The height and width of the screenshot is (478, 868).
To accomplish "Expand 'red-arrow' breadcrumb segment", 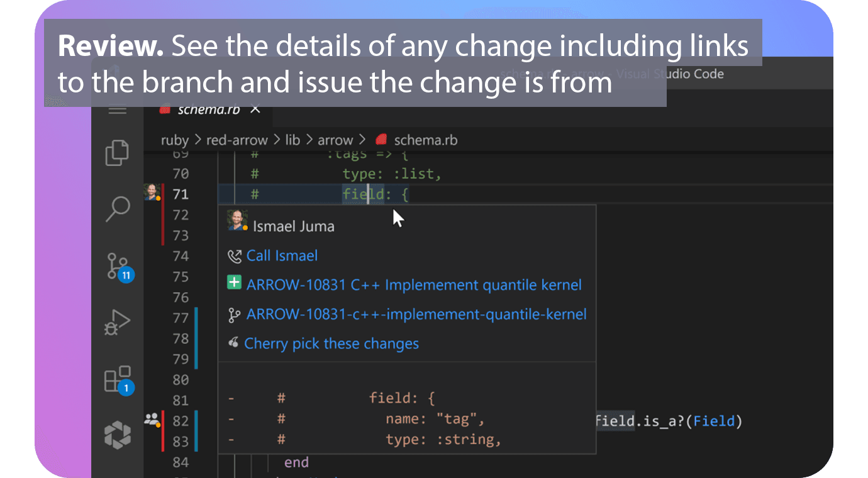I will coord(237,140).
